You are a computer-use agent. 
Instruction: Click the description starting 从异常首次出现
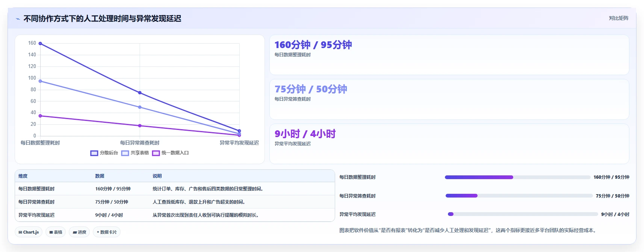[x=206, y=215]
